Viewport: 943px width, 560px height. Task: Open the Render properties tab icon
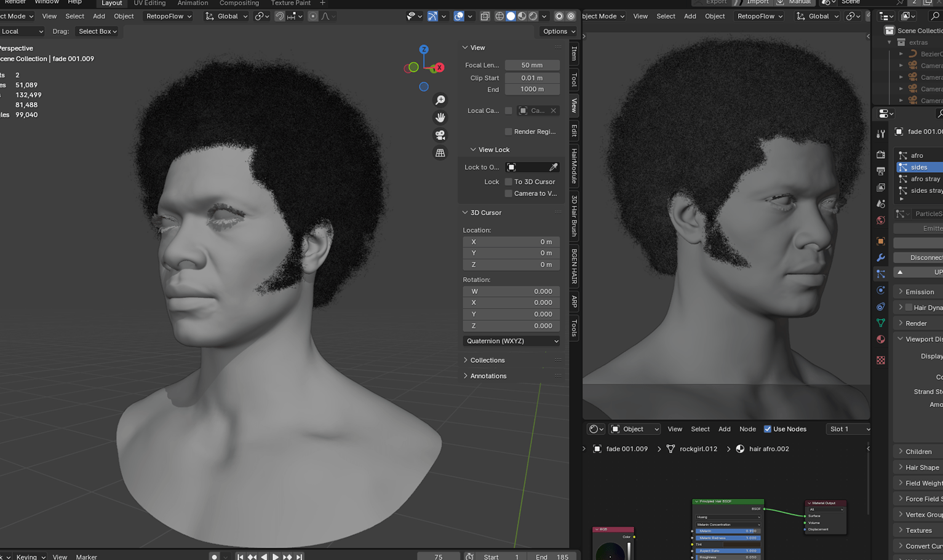[881, 155]
